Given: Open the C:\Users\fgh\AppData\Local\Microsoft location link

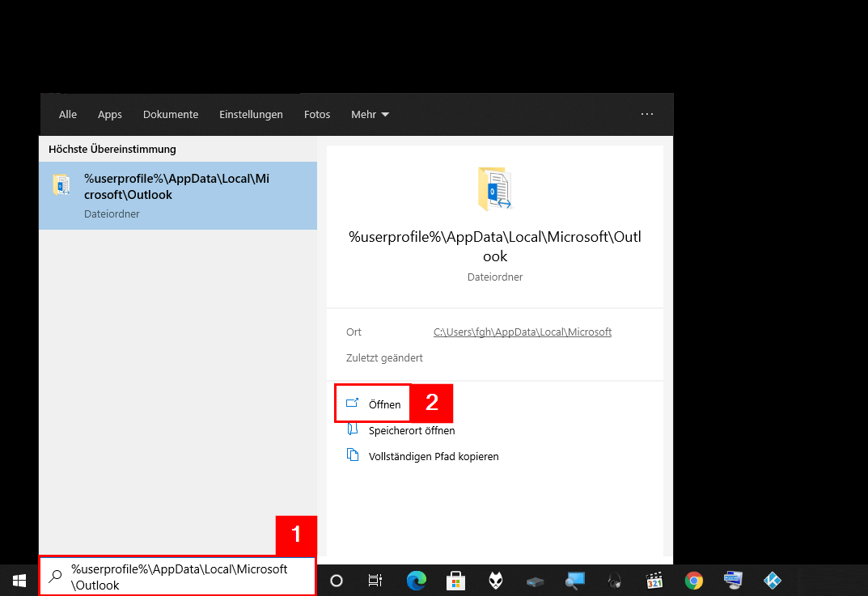Looking at the screenshot, I should [522, 332].
